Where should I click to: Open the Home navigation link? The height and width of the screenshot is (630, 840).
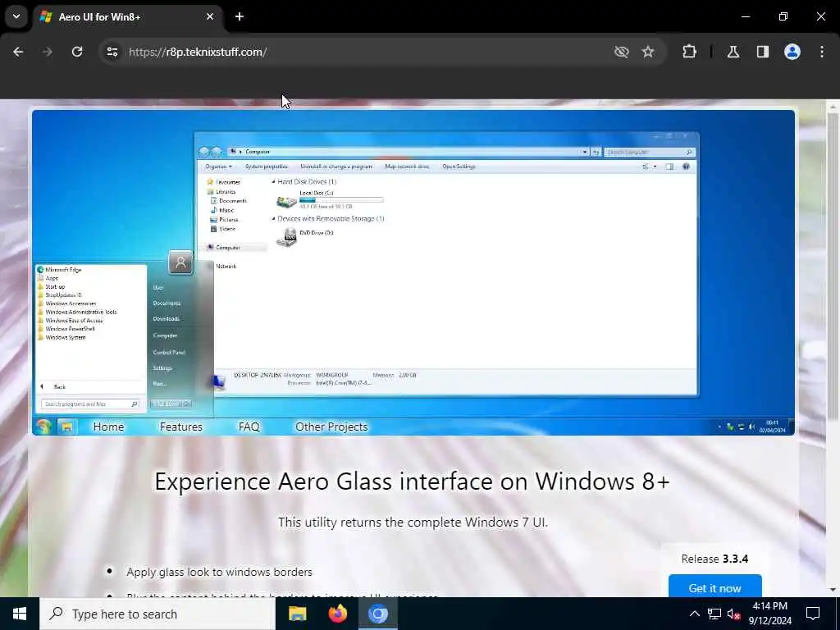click(x=108, y=427)
